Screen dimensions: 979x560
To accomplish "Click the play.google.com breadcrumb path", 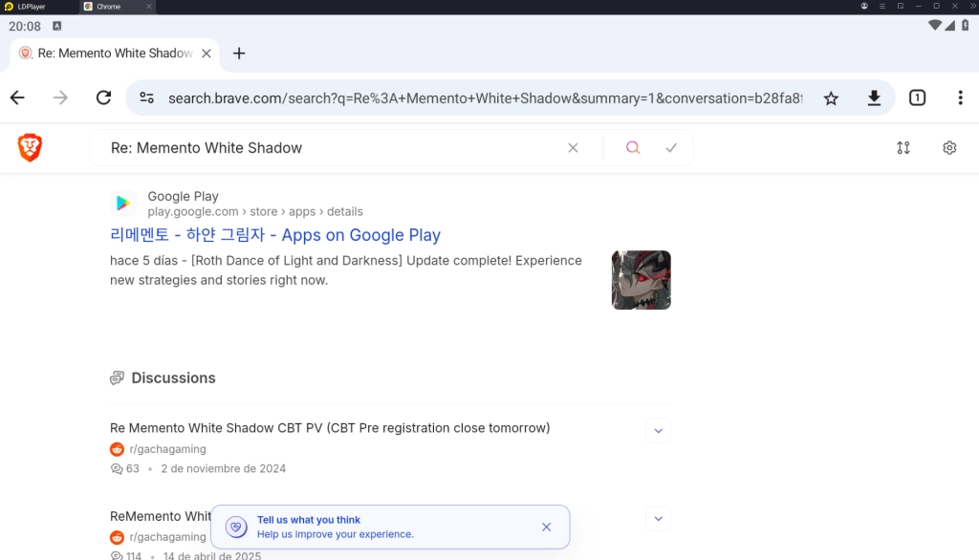I will pos(255,211).
